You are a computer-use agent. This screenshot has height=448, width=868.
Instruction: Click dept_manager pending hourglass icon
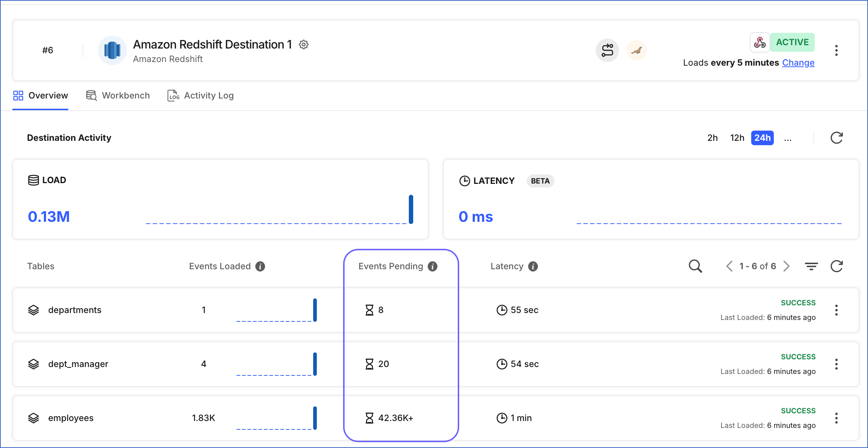(369, 364)
